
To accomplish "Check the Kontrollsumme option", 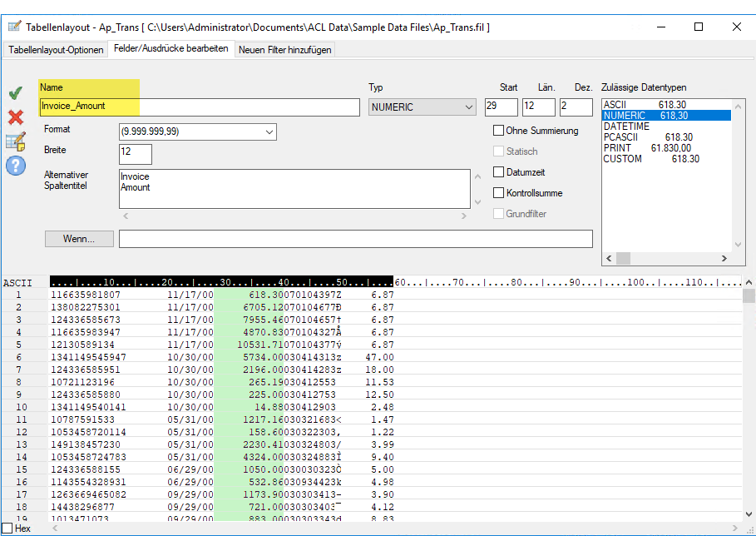I will 499,193.
